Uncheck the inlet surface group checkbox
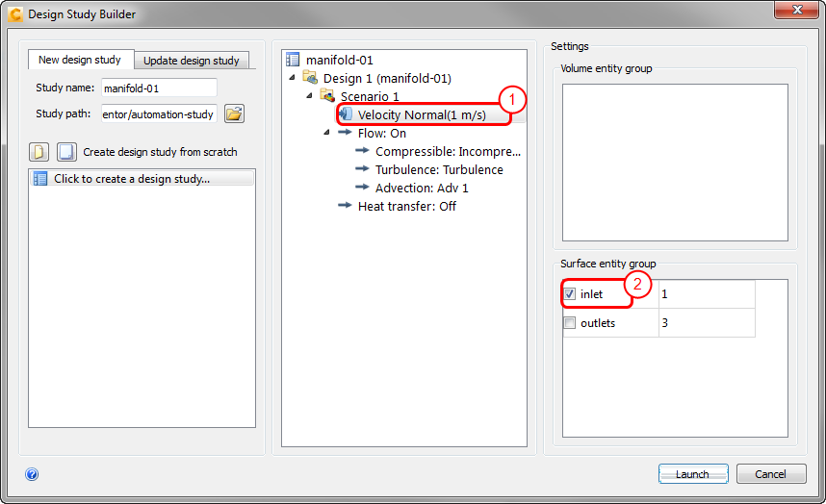Screen dimensions: 826x504 click(570, 293)
